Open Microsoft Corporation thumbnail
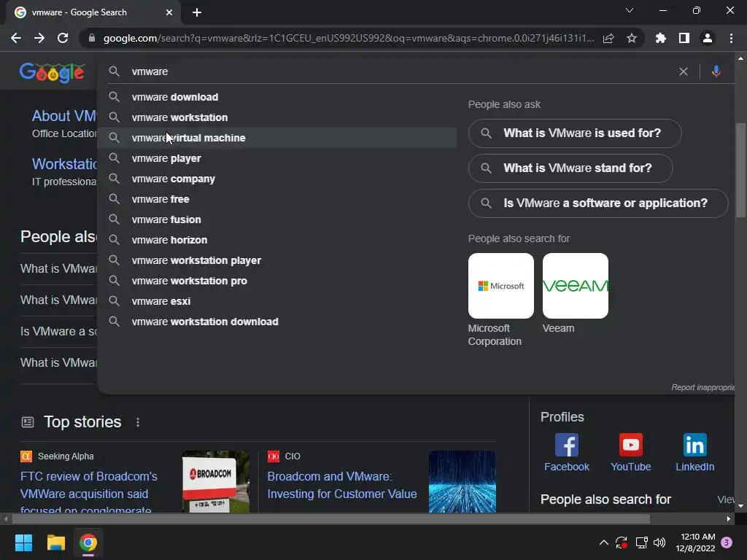Image resolution: width=747 pixels, height=560 pixels. tap(500, 286)
